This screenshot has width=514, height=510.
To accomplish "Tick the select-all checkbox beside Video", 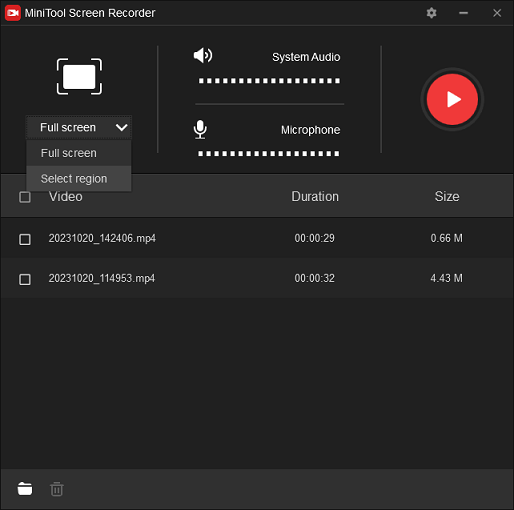I will click(x=25, y=197).
